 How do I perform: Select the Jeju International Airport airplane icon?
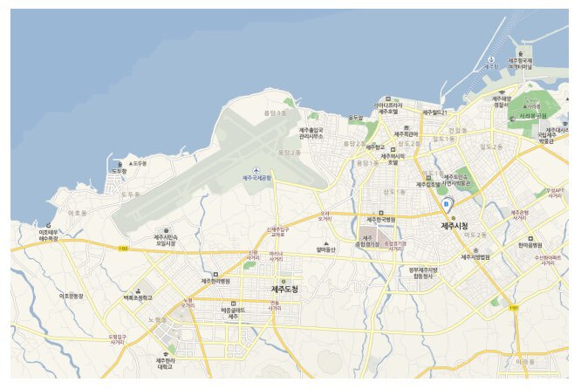tap(256, 171)
